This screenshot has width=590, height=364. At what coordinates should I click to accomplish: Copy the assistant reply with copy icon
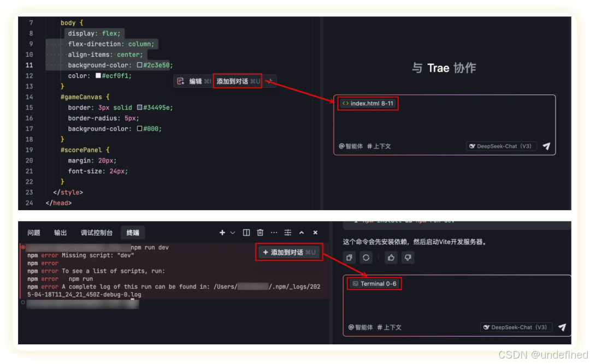click(350, 258)
